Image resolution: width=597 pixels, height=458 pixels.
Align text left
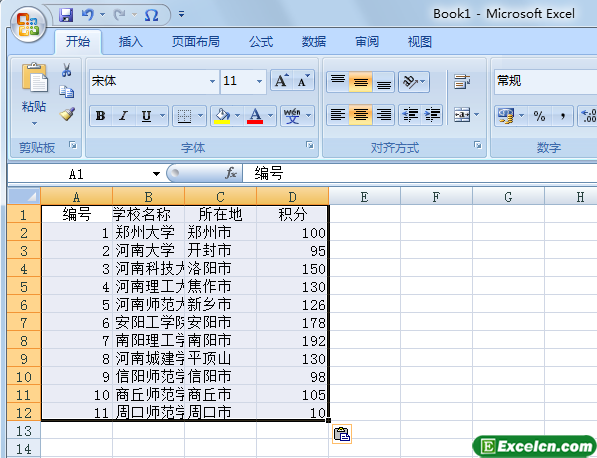point(338,115)
